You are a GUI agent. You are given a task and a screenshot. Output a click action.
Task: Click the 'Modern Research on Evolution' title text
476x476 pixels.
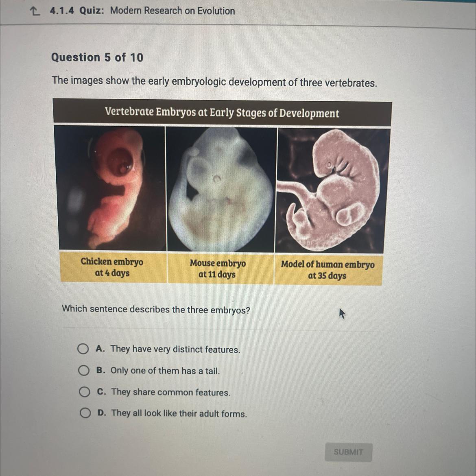[x=172, y=11]
